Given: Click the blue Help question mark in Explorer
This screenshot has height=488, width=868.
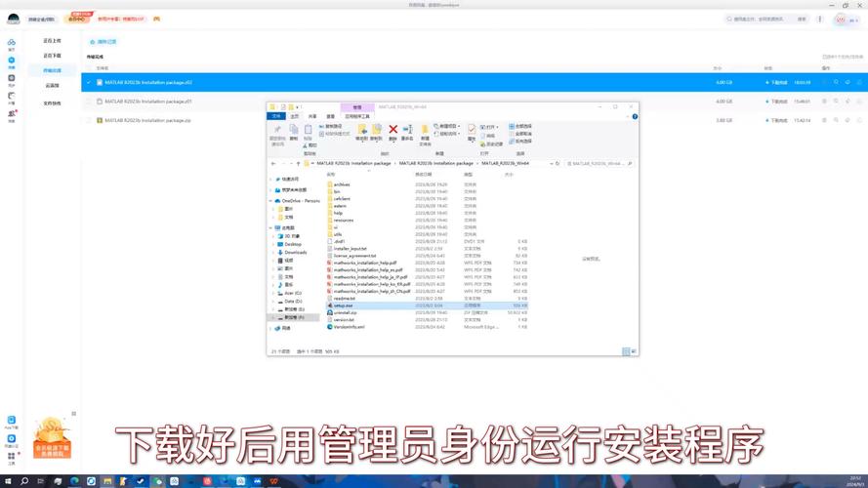Looking at the screenshot, I should (635, 117).
